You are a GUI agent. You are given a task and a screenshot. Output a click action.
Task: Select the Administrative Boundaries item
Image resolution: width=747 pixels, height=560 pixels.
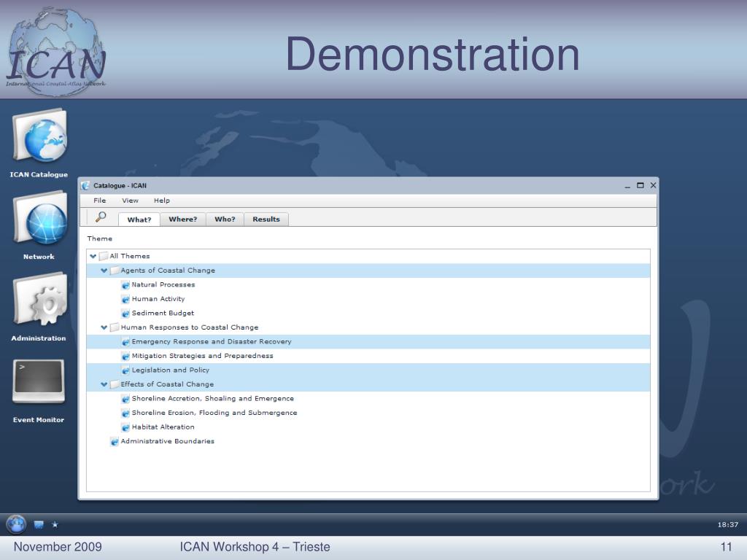pos(167,441)
